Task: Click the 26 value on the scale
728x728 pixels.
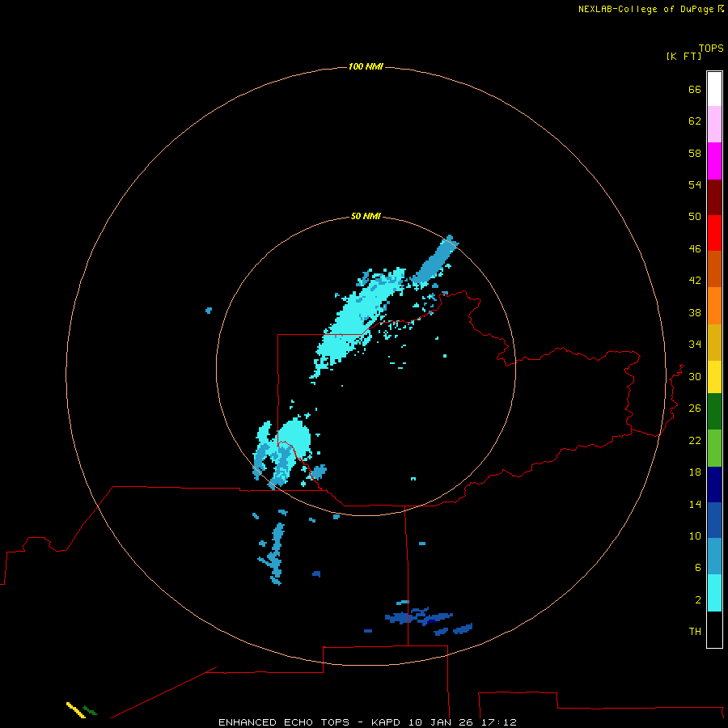Action: tap(695, 408)
